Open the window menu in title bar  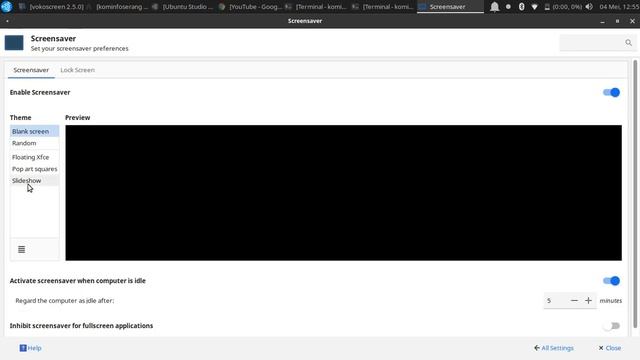point(7,21)
